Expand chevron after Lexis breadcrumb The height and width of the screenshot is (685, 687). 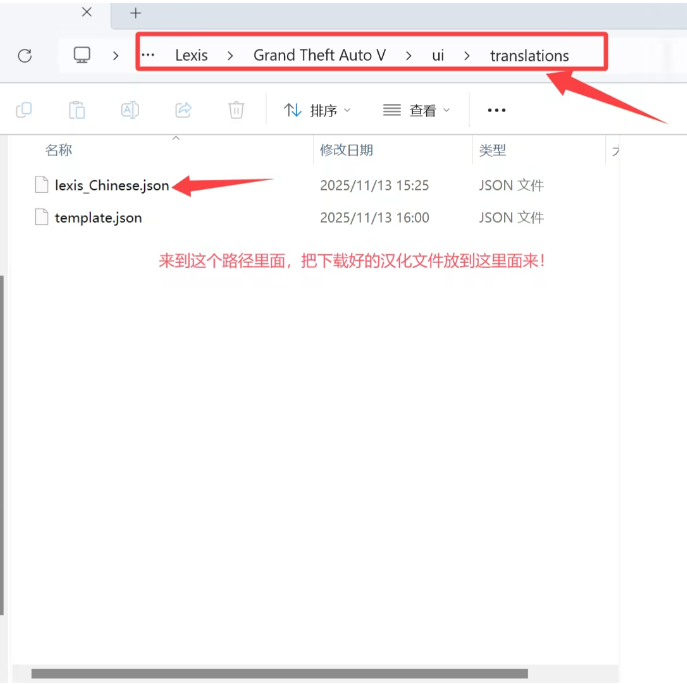tap(230, 56)
